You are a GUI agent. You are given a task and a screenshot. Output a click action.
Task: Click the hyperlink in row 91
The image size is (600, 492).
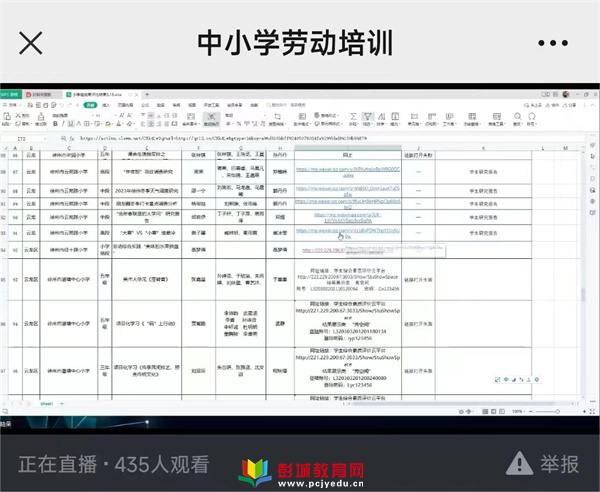(348, 233)
